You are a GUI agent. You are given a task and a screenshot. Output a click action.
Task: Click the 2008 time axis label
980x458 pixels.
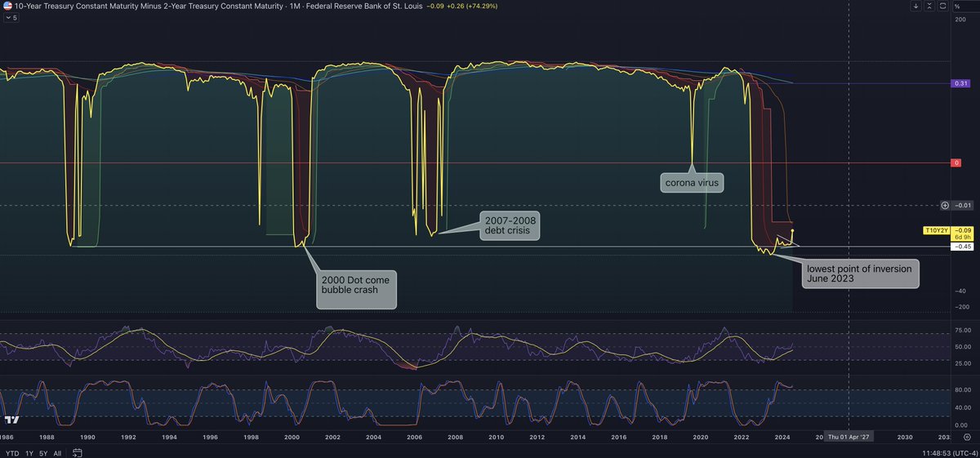(x=455, y=438)
